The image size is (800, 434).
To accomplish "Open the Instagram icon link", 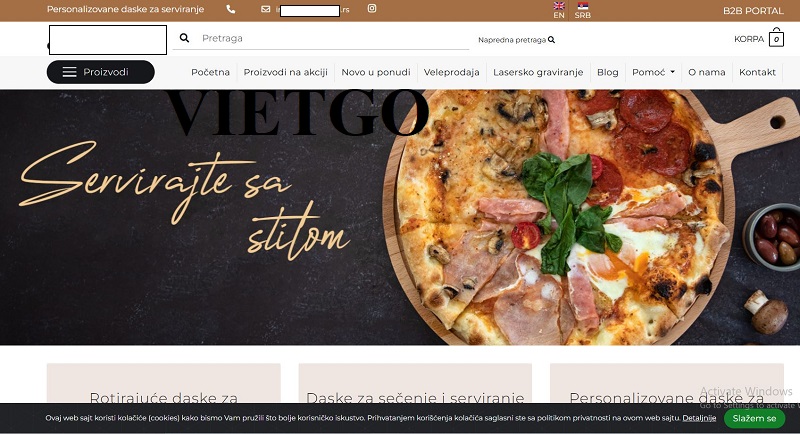I will point(372,9).
